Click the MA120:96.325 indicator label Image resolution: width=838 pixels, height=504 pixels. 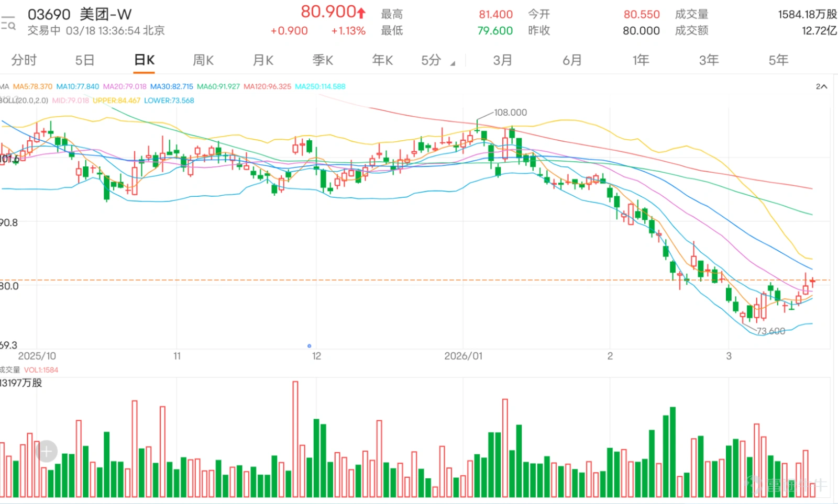pos(267,86)
